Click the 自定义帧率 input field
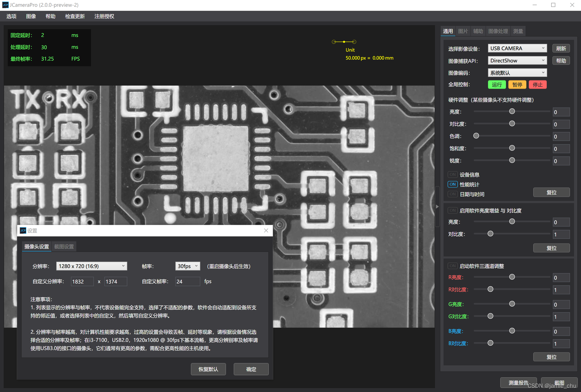Viewport: 581px width, 392px height. tap(187, 282)
